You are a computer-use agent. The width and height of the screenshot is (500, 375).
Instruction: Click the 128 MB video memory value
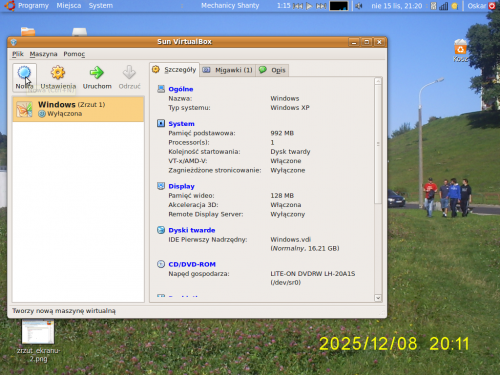pos(282,195)
